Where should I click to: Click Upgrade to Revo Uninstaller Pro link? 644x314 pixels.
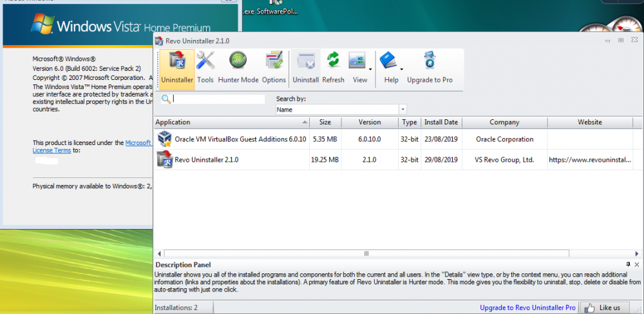pos(527,308)
